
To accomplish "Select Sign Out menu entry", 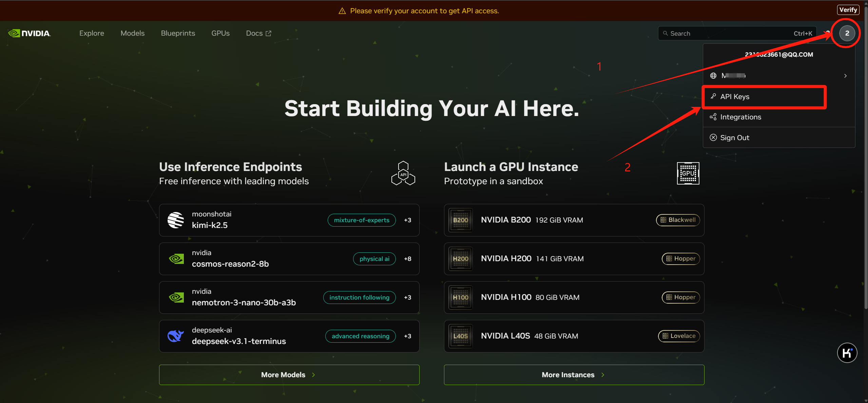I will click(x=734, y=138).
